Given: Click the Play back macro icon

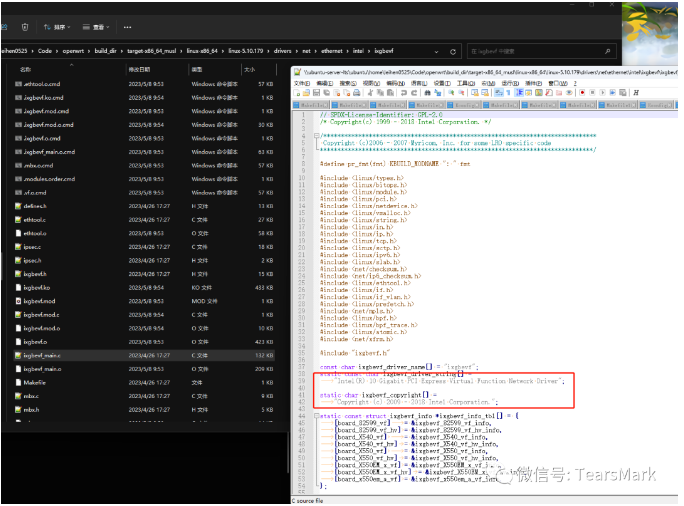Looking at the screenshot, I should 602,92.
